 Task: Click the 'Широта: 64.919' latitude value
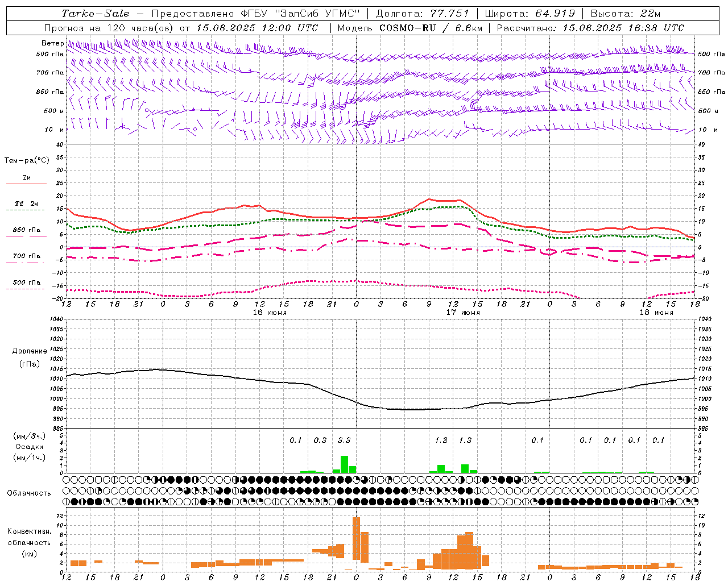pyautogui.click(x=530, y=14)
